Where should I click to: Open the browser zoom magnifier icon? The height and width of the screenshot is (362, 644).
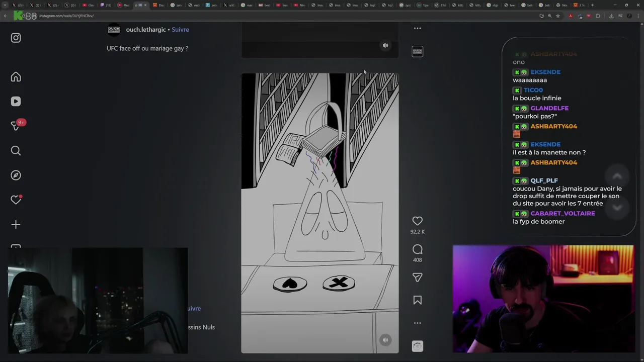[550, 16]
